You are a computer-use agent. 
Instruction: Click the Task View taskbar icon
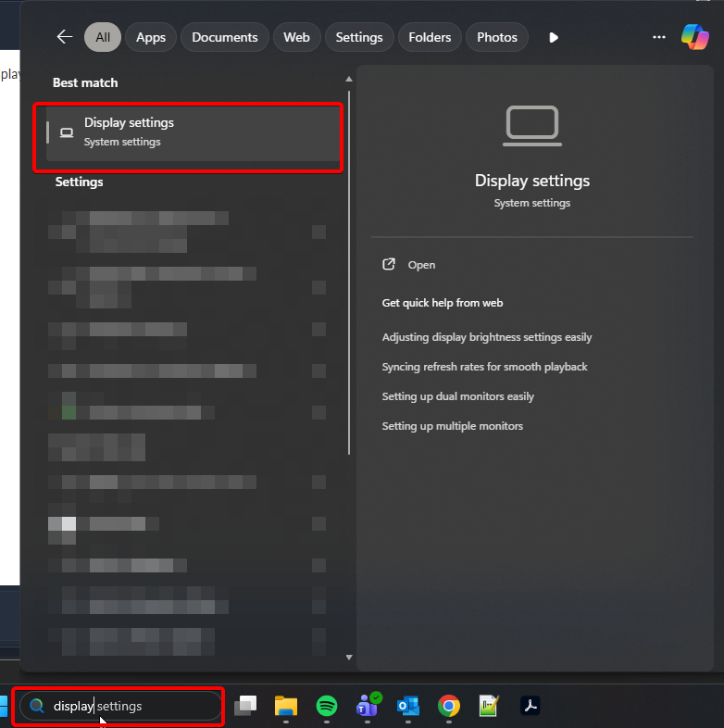pyautogui.click(x=245, y=707)
